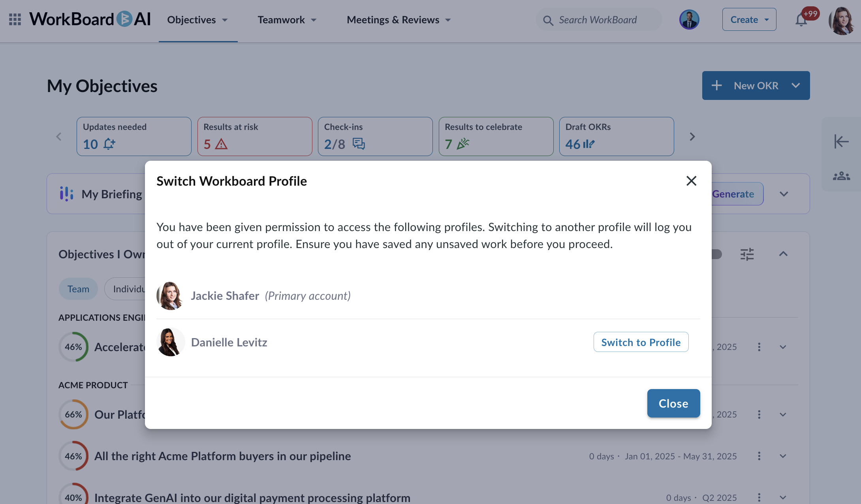Open the New OKR dropdown arrow
This screenshot has width=861, height=504.
(795, 85)
